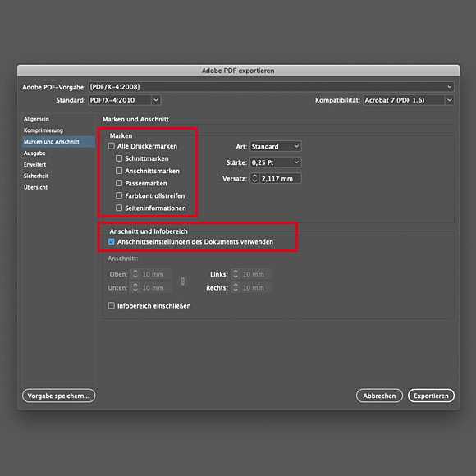Click the Rechts bleed stepper
This screenshot has height=476, width=476.
pyautogui.click(x=236, y=287)
